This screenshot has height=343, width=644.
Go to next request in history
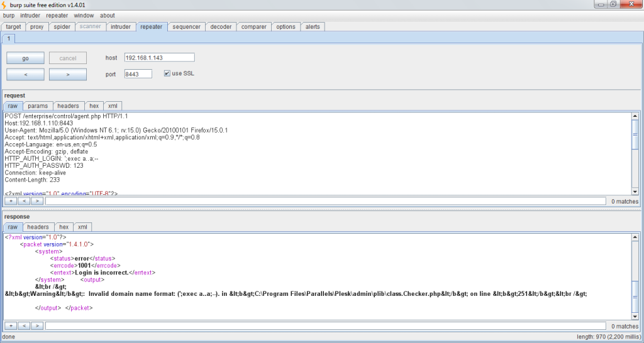tap(68, 74)
